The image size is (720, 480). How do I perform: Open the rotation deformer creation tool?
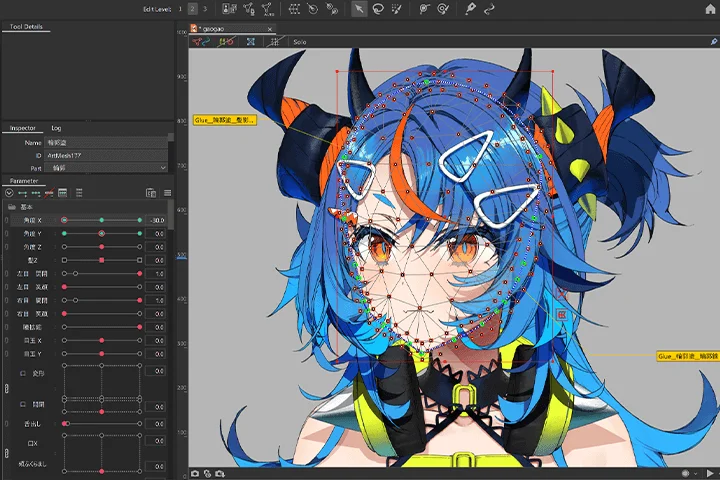click(x=332, y=9)
